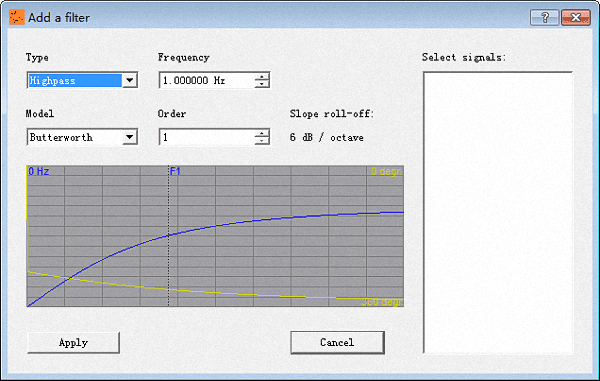Click the Frequency input field showing 1.000000 Hz

[x=207, y=80]
